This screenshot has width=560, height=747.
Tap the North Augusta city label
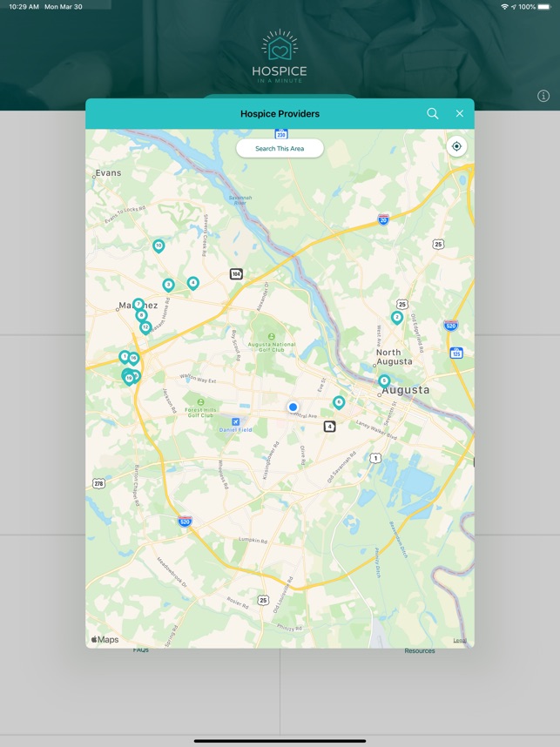395,357
